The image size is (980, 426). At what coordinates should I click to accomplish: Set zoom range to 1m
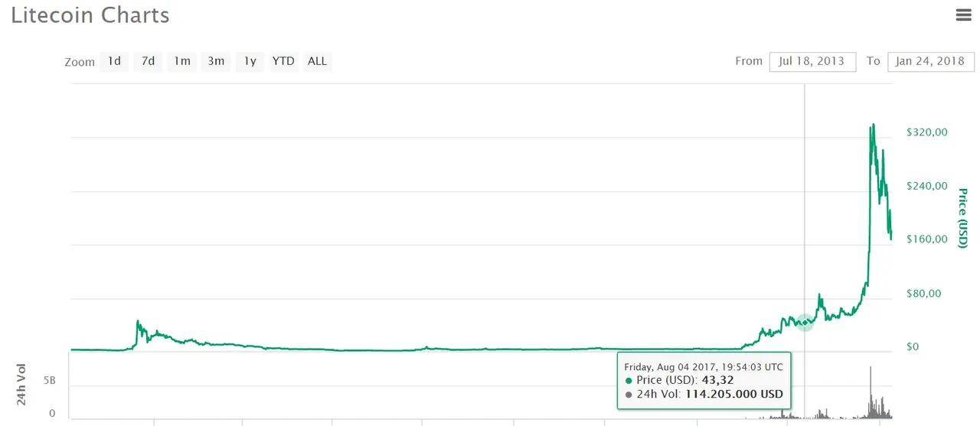click(x=182, y=61)
